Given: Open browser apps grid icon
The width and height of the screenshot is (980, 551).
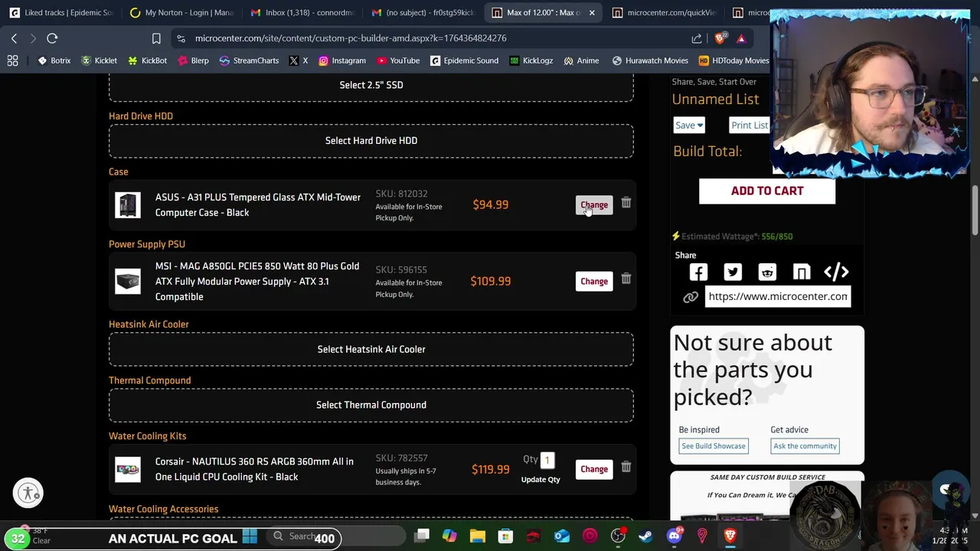Looking at the screenshot, I should 13,60.
